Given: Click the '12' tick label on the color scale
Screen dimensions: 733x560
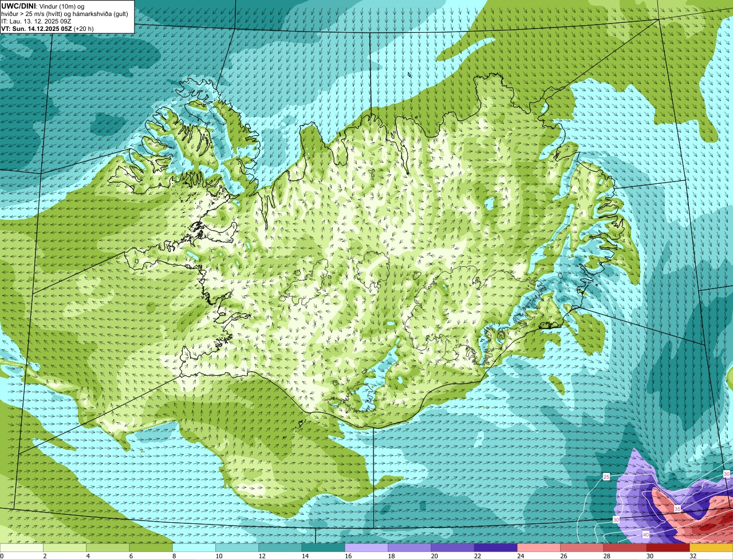Looking at the screenshot, I should (262, 556).
